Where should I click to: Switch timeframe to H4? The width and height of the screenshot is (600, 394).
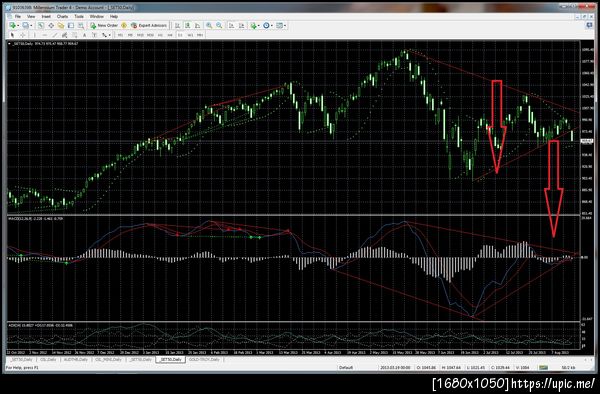pyautogui.click(x=170, y=35)
